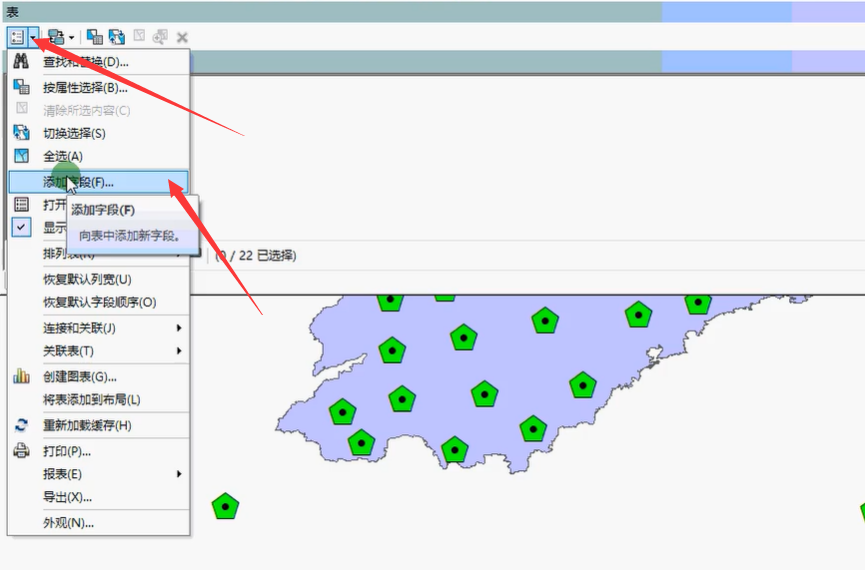This screenshot has width=865, height=570.
Task: Choose 按属性选择(B)... menu entry
Action: [98, 88]
